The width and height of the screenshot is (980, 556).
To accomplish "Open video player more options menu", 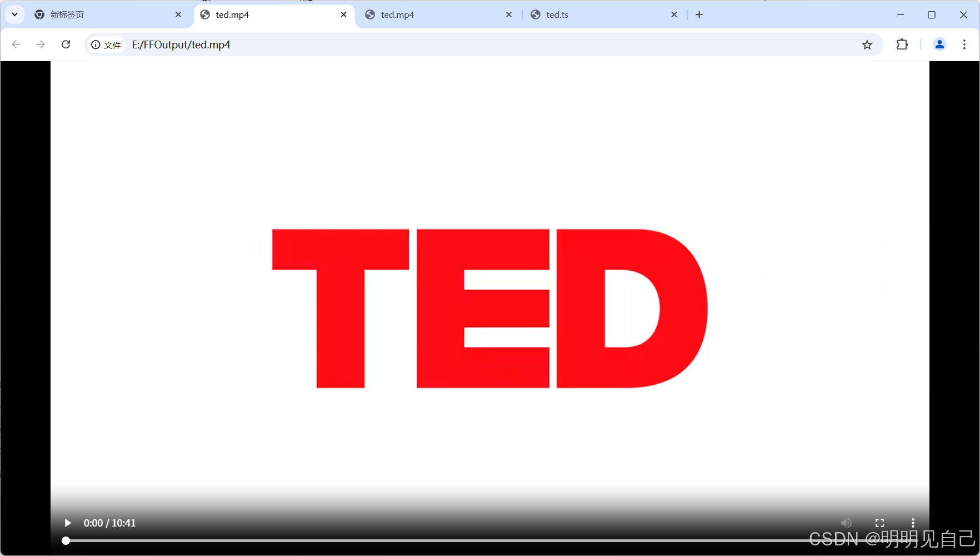I will (913, 523).
